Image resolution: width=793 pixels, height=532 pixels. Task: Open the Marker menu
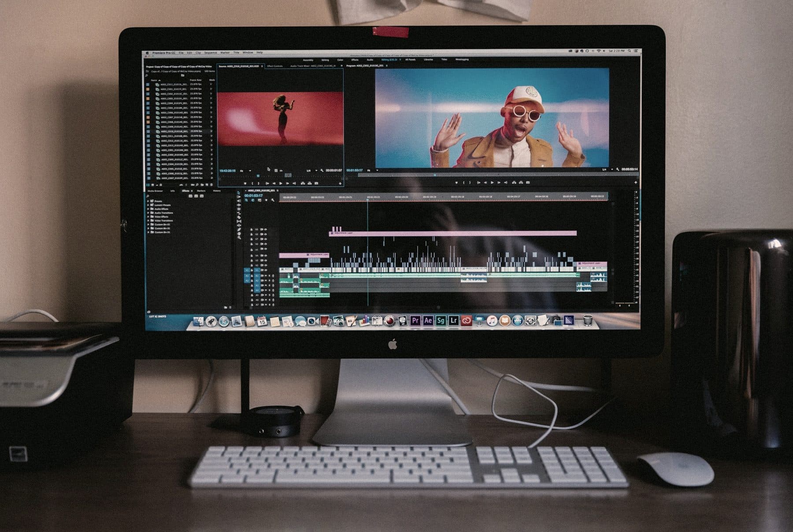225,52
